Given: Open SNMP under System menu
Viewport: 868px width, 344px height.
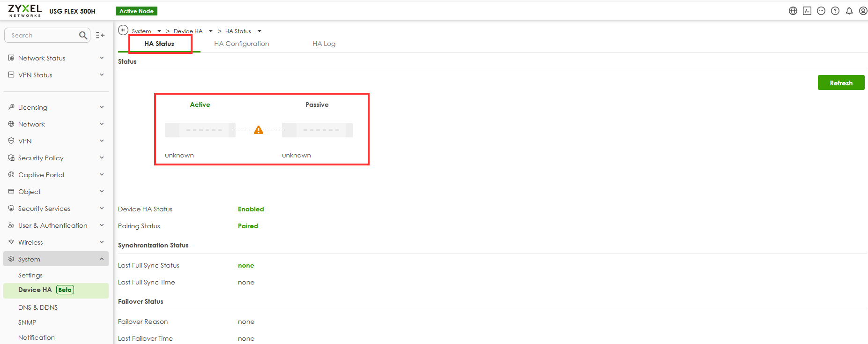Looking at the screenshot, I should coord(27,322).
